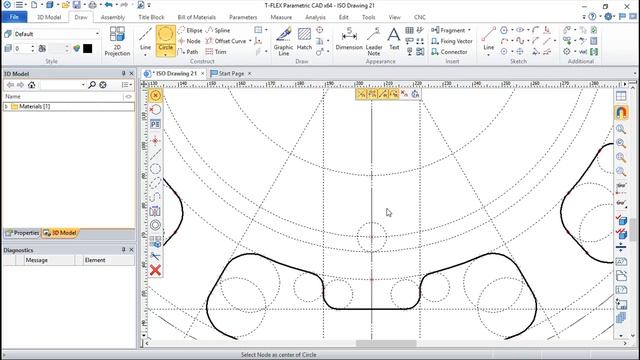Click the horizontal scrollbar thumb under the canvas
Viewport: 640px width, 360px height.
[x=386, y=343]
